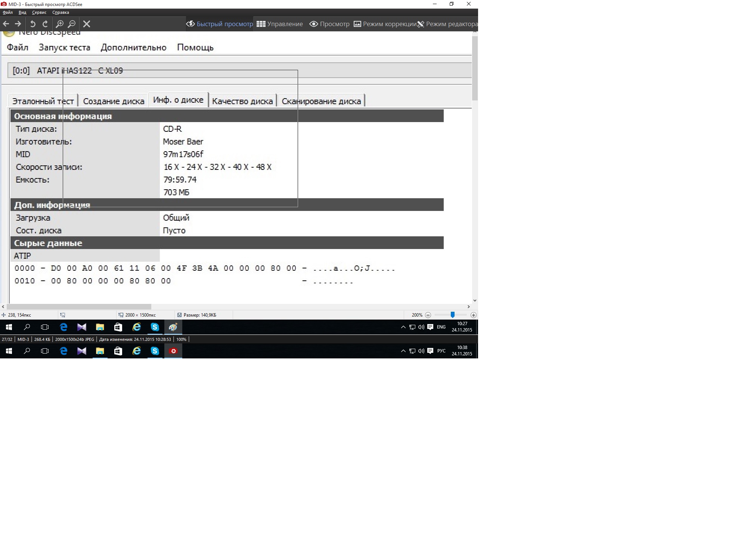Click zoom plus button in status bar
This screenshot has height=560, width=747.
[x=473, y=315]
